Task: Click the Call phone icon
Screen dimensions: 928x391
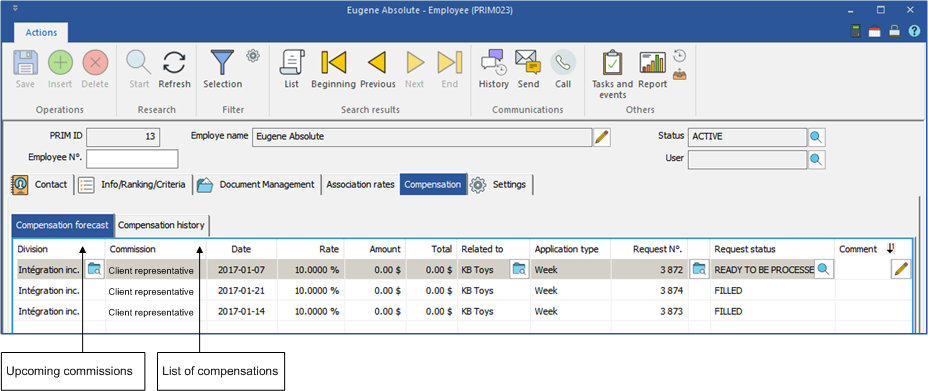Action: pos(563,62)
